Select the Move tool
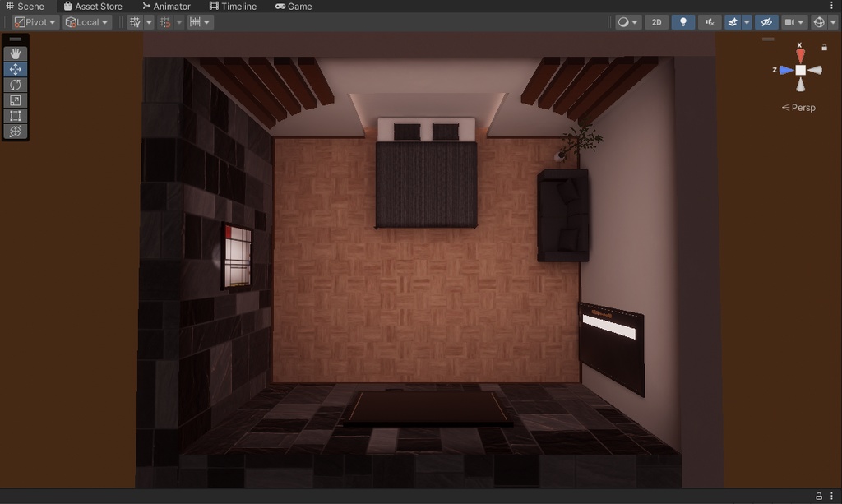Image resolution: width=842 pixels, height=504 pixels. click(x=15, y=68)
